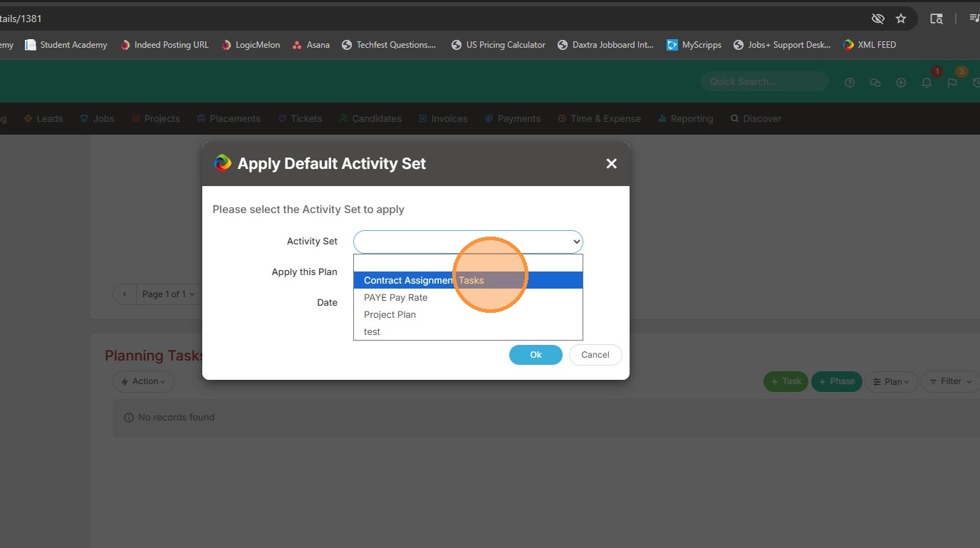Go to the Jobs menu
The width and height of the screenshot is (980, 548).
click(97, 119)
